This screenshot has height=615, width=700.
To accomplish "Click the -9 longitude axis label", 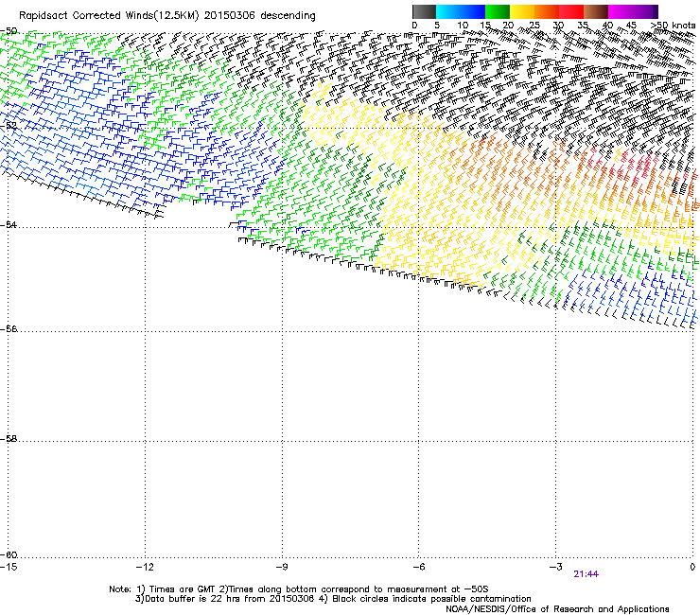I will tap(282, 567).
